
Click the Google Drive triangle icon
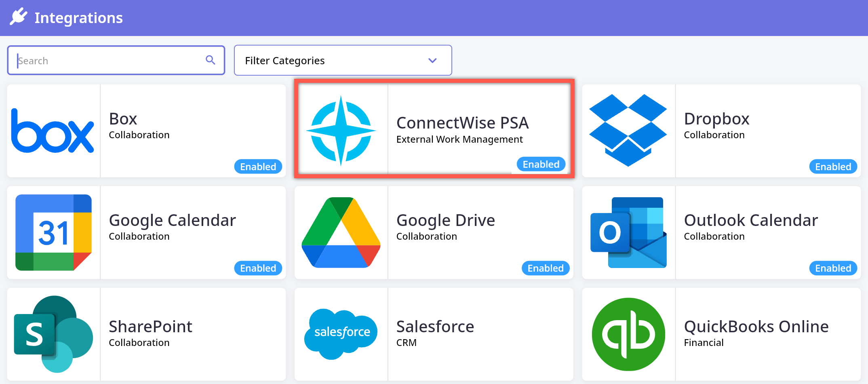coord(341,232)
